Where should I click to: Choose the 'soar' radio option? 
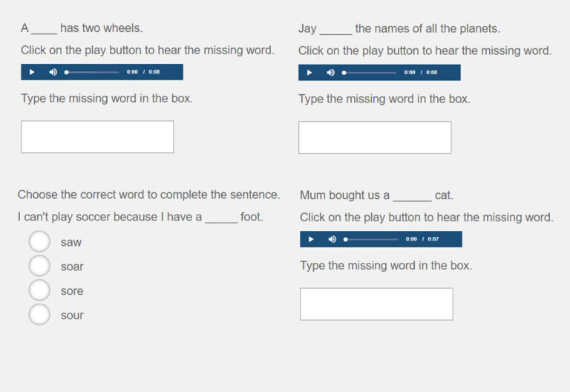(39, 266)
